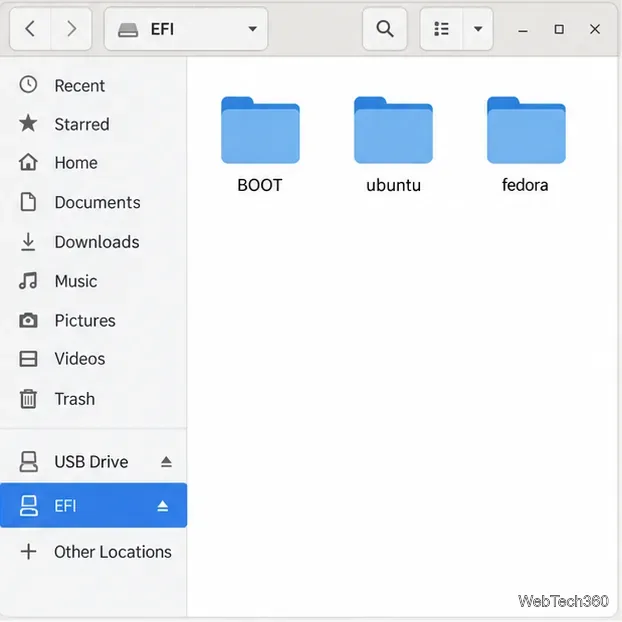The width and height of the screenshot is (622, 622).
Task: Open search with the magnifier icon
Action: [384, 29]
